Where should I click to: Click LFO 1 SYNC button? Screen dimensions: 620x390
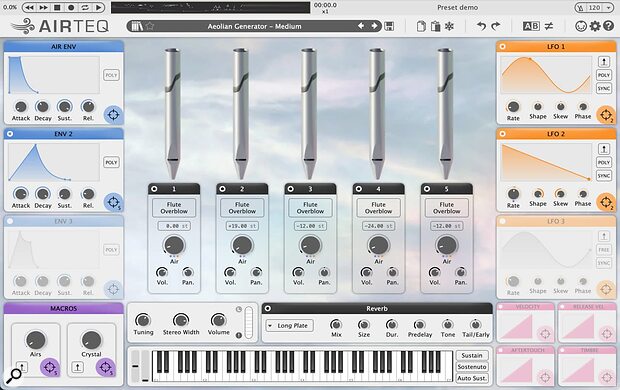coord(604,88)
